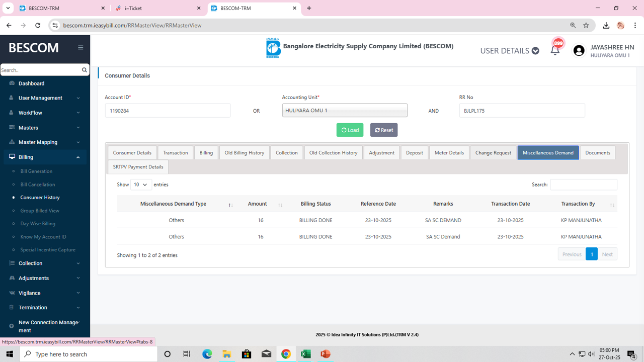Collapse the Billing sidebar menu
The image size is (644, 362).
click(45, 157)
